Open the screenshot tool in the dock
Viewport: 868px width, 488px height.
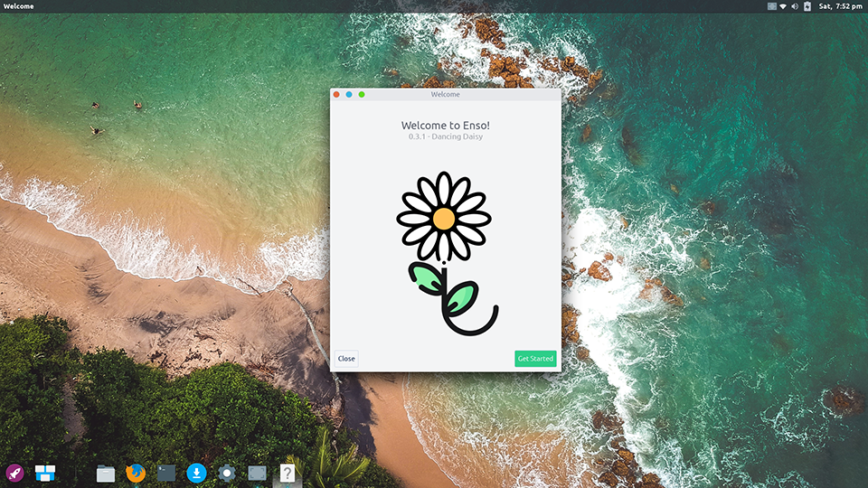pos(257,473)
